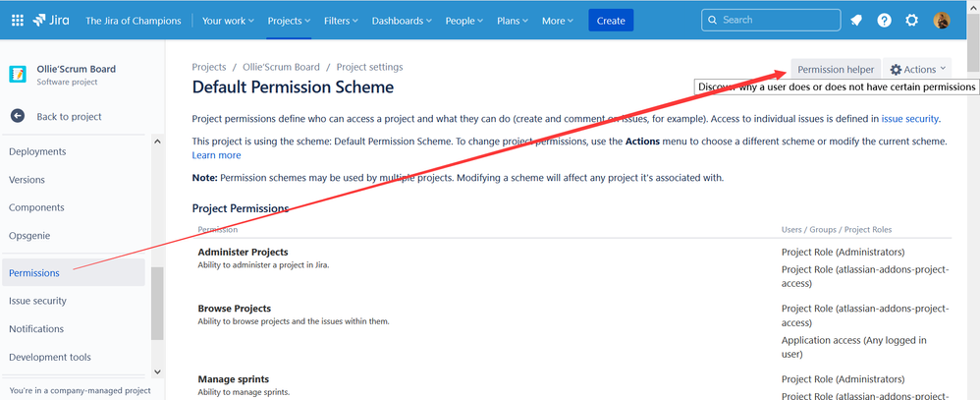Viewport: 980px width, 400px height.
Task: Open the settings gear in header
Action: [912, 20]
